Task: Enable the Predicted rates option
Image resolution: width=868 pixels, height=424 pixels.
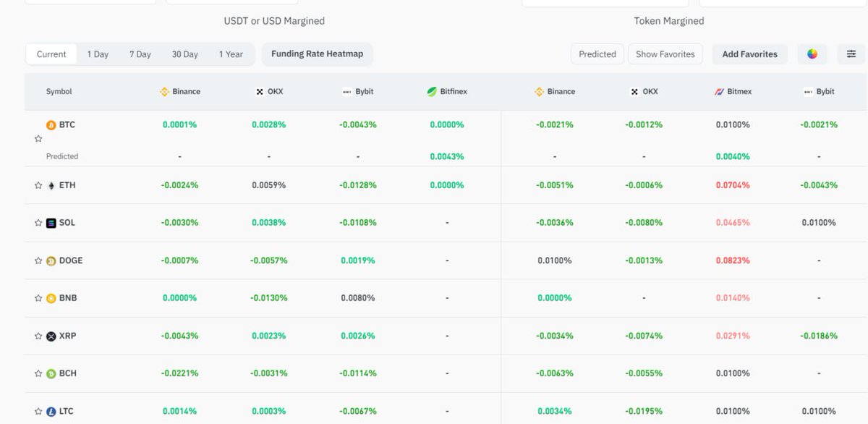Action: click(597, 54)
